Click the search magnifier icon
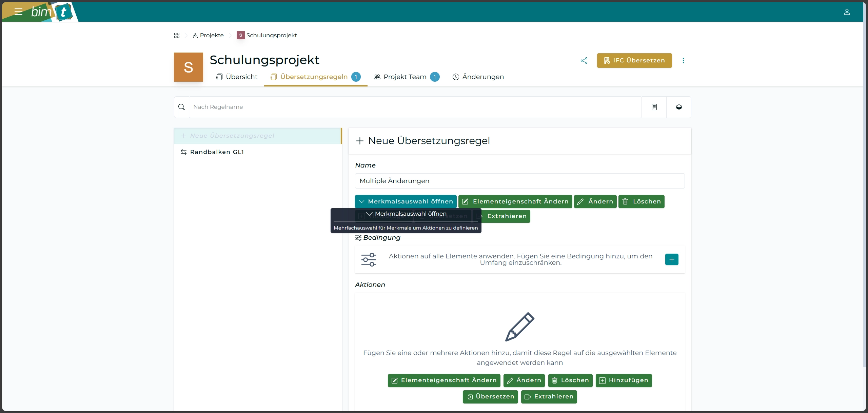This screenshot has width=868, height=413. pos(182,107)
